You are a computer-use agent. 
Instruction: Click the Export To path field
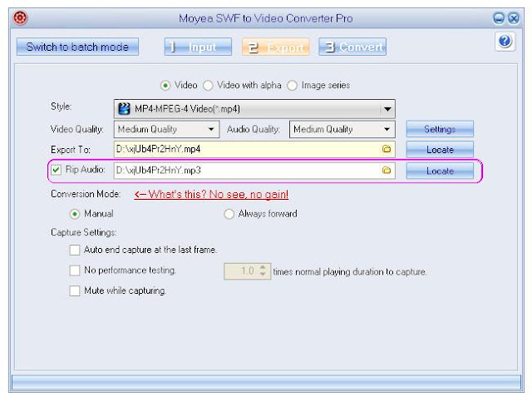click(x=254, y=150)
